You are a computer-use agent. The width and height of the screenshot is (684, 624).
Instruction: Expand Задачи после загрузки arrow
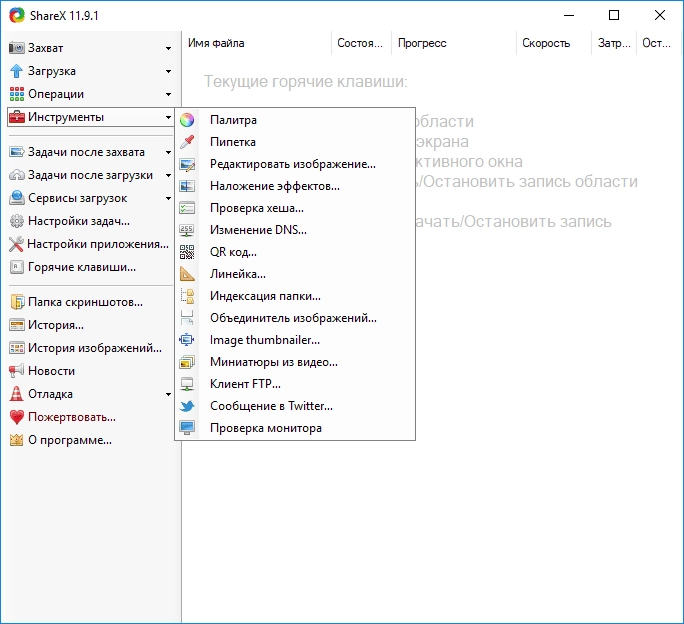pyautogui.click(x=168, y=175)
